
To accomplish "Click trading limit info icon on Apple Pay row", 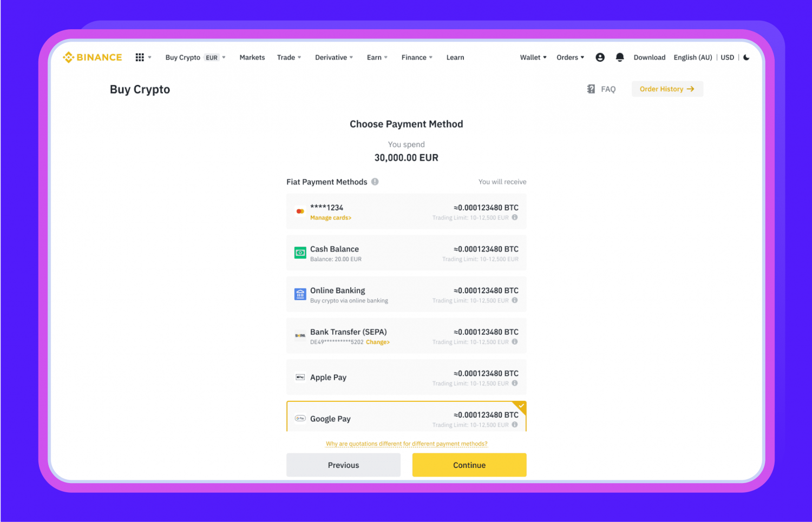I will coord(515,383).
